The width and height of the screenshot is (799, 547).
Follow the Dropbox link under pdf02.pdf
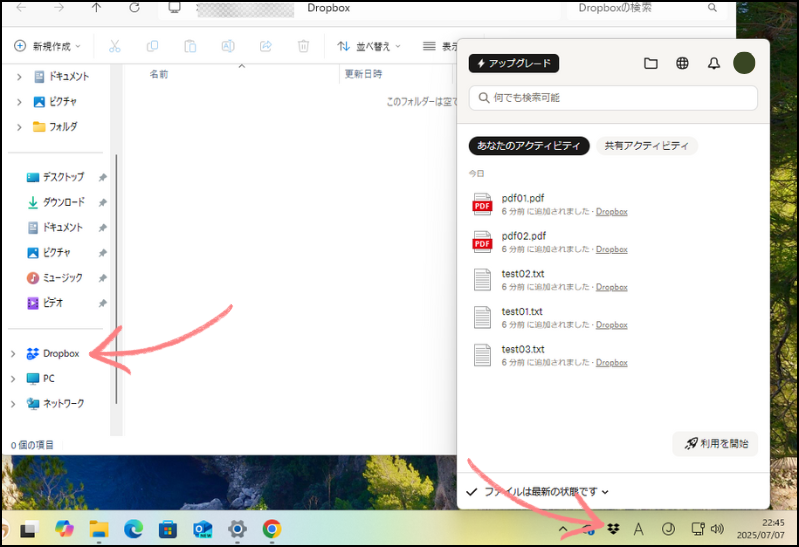pos(611,249)
